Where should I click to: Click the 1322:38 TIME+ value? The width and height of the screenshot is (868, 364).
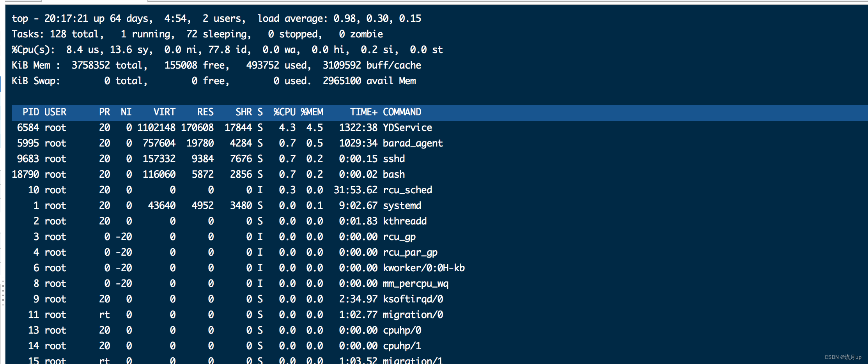358,128
